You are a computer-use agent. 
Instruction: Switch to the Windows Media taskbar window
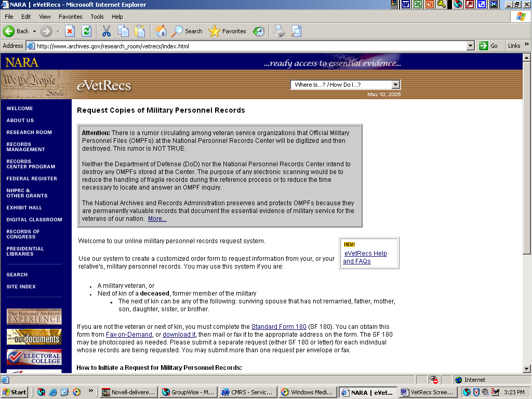pyautogui.click(x=308, y=392)
